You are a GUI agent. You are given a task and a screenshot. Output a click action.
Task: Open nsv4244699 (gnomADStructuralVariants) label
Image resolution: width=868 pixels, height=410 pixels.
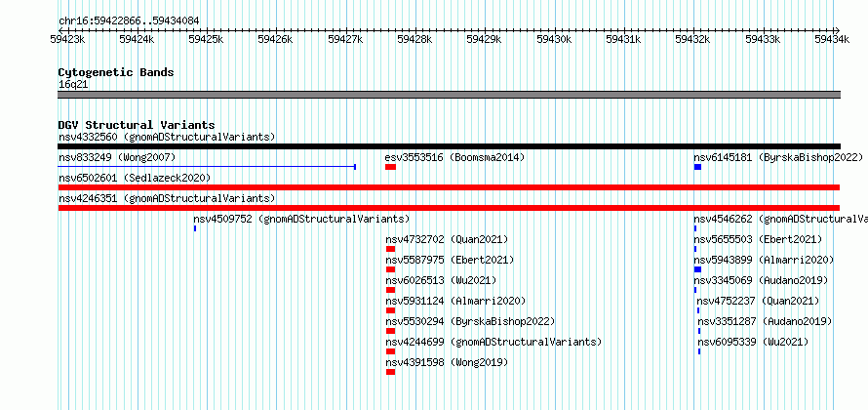(493, 342)
